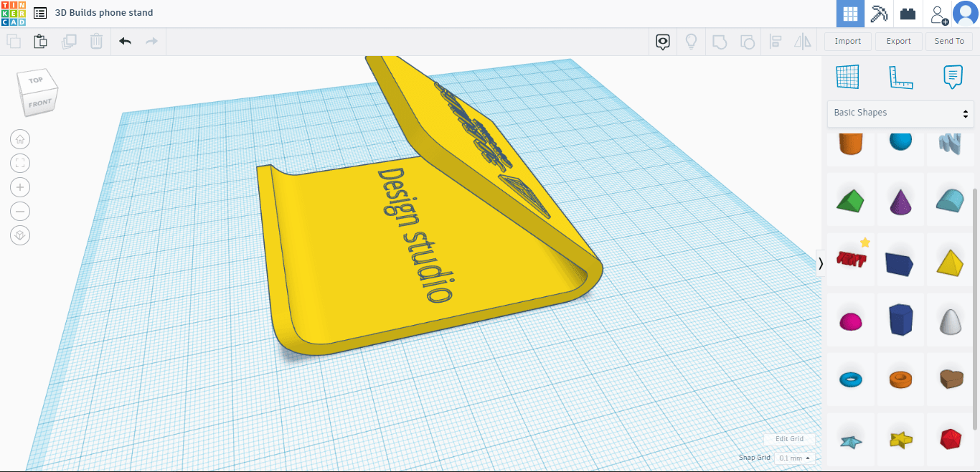Open the Blocks mode pickaxe icon
This screenshot has width=980, height=472.
(x=879, y=14)
